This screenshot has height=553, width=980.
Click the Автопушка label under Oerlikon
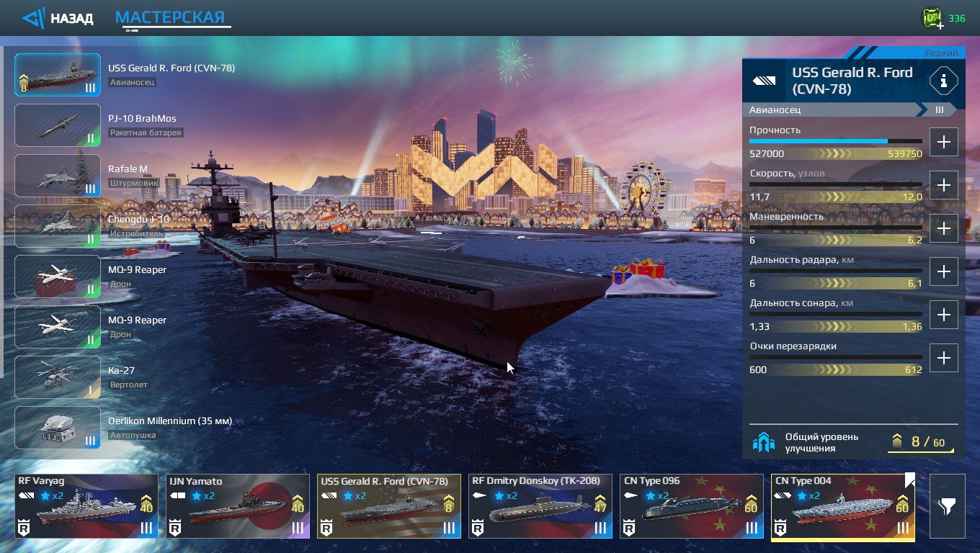(133, 435)
